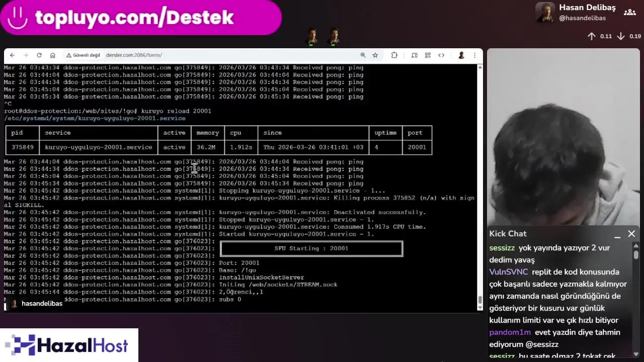The image size is (644, 362).
Task: Click the uptime column header
Action: click(385, 133)
